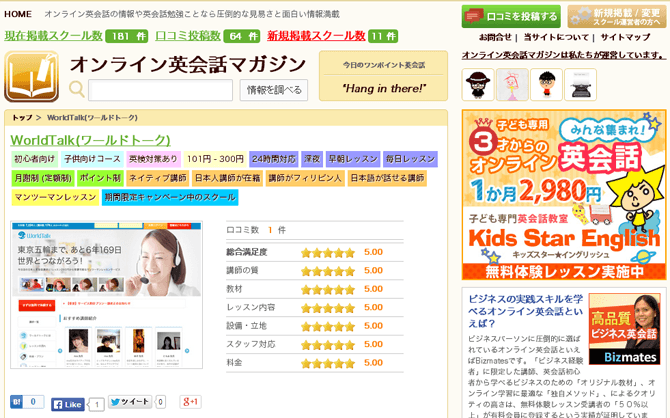
Task: Click the Bizmates ad image
Action: (x=624, y=329)
